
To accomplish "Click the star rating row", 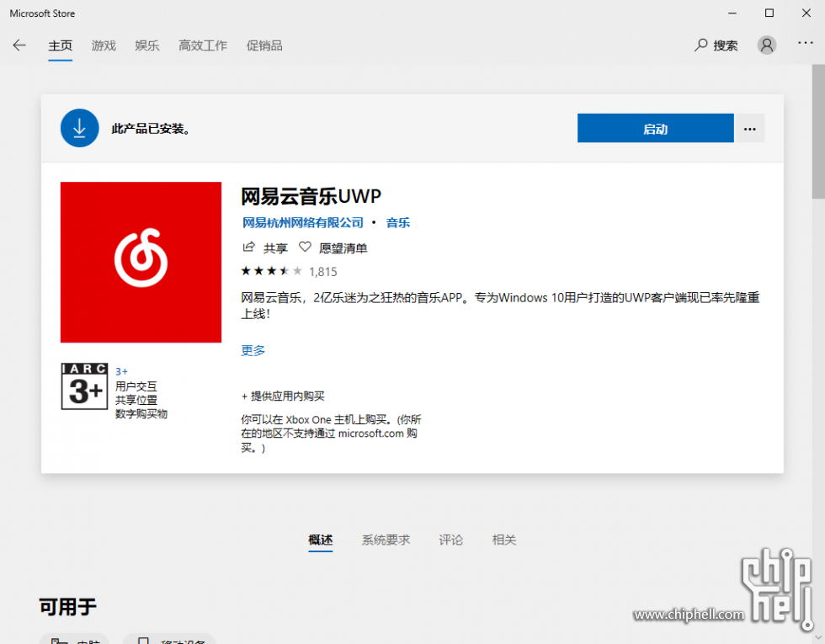I will (271, 271).
